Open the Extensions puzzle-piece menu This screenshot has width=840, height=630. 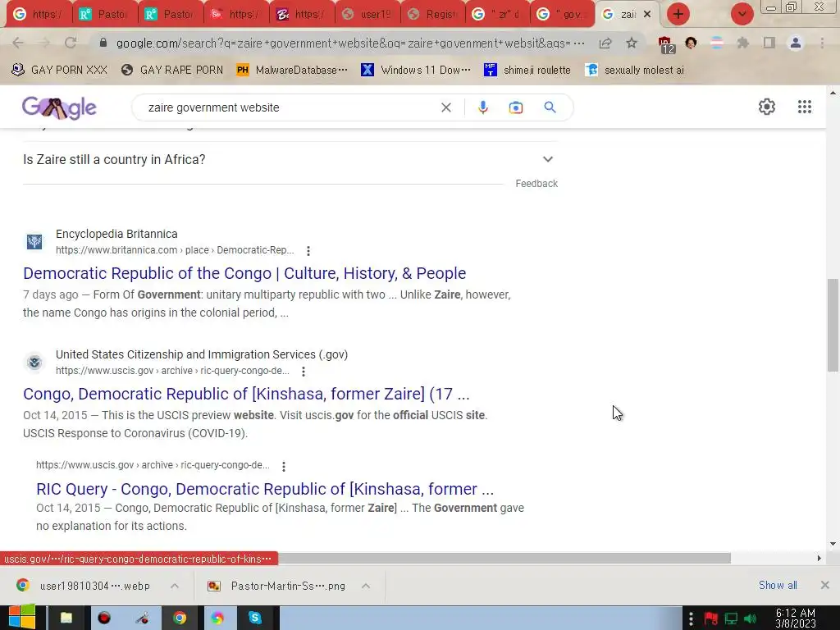pos(743,43)
